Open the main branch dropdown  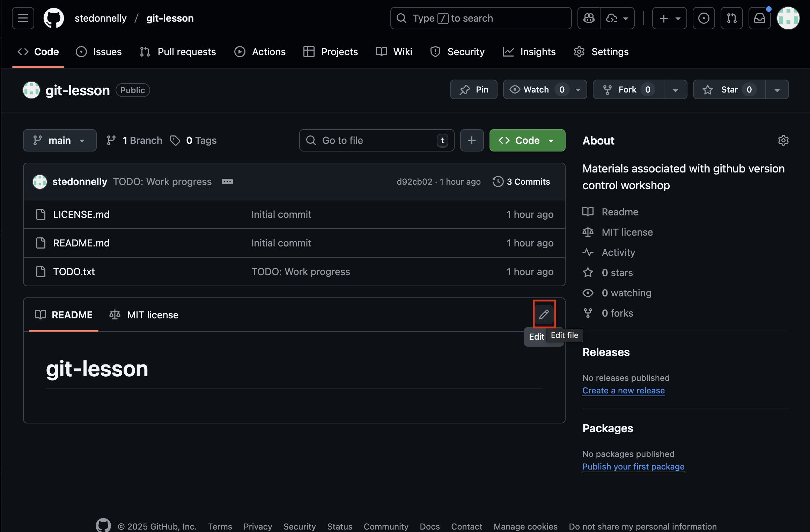[x=60, y=140]
